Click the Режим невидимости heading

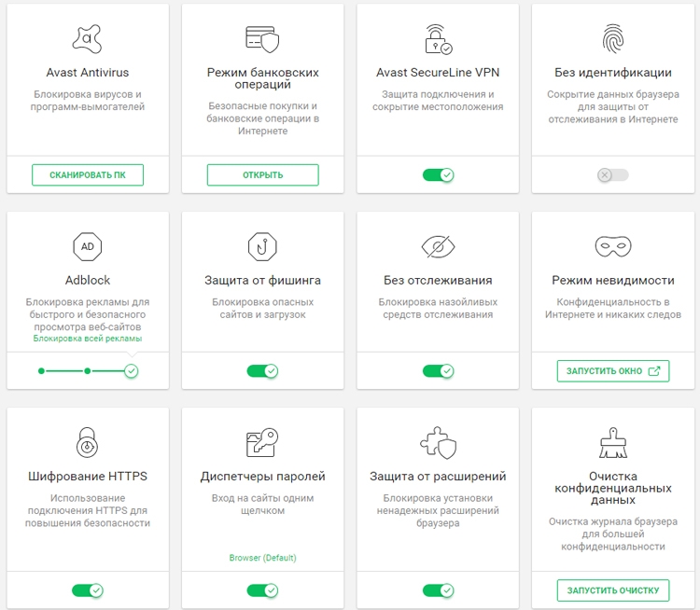613,280
